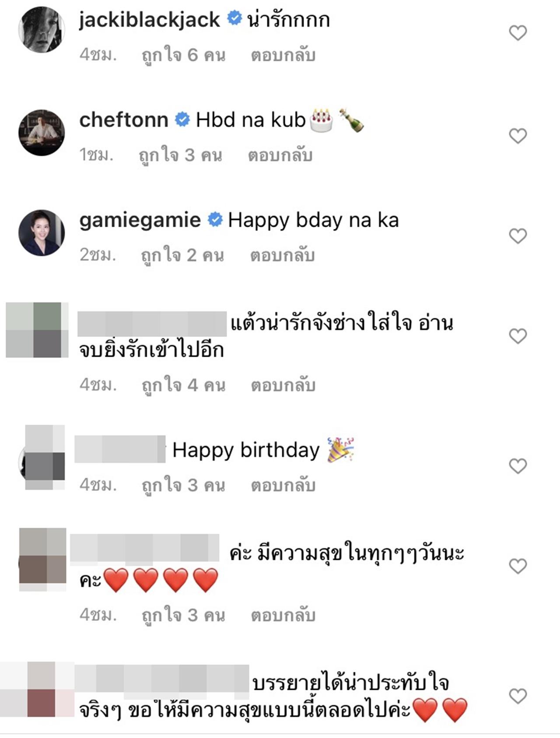
Task: Reply to cheftonn's Hbd na kub comment
Action: point(280,155)
